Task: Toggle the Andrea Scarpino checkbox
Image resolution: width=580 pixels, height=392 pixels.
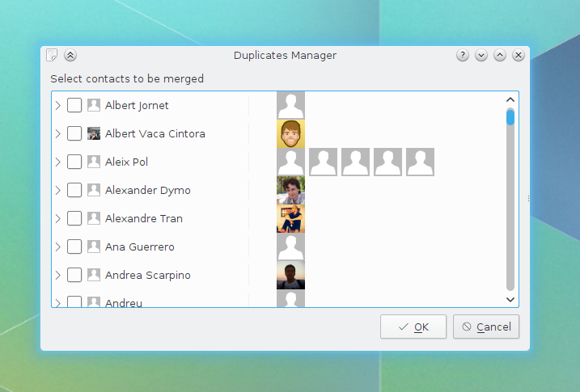Action: [x=74, y=275]
